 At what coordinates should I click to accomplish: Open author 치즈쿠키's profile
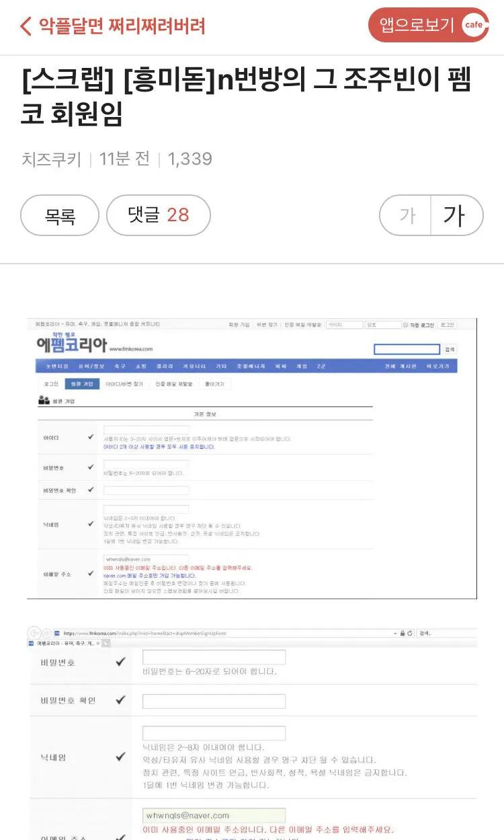click(x=51, y=159)
